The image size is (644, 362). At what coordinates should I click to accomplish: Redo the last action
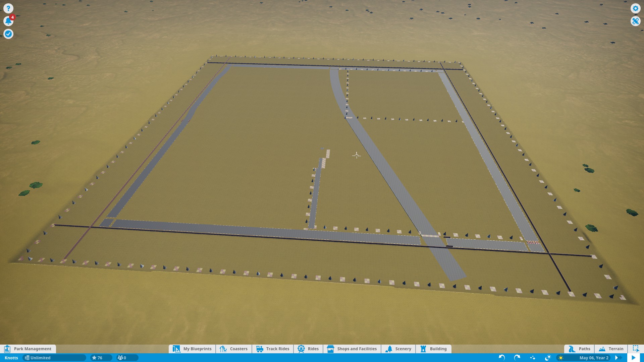517,358
